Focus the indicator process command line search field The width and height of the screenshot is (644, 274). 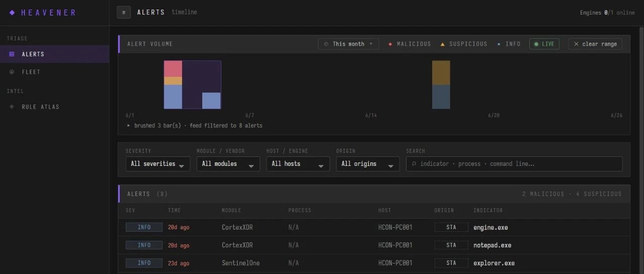(x=514, y=164)
